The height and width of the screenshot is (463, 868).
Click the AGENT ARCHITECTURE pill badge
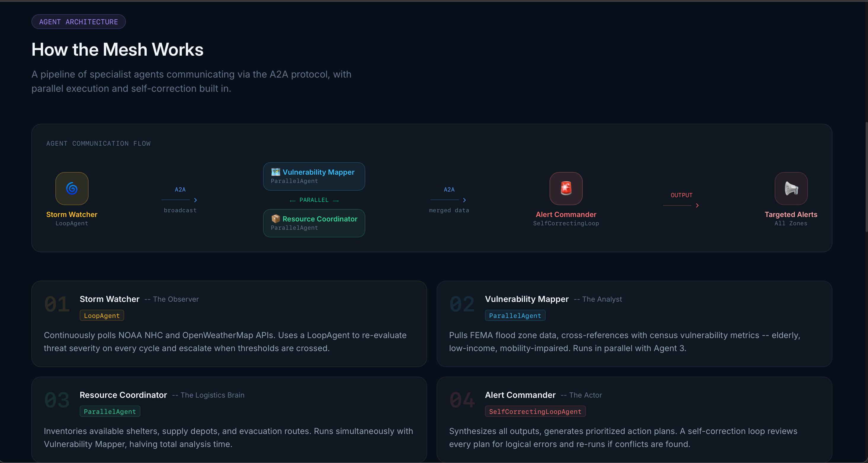[x=79, y=22]
